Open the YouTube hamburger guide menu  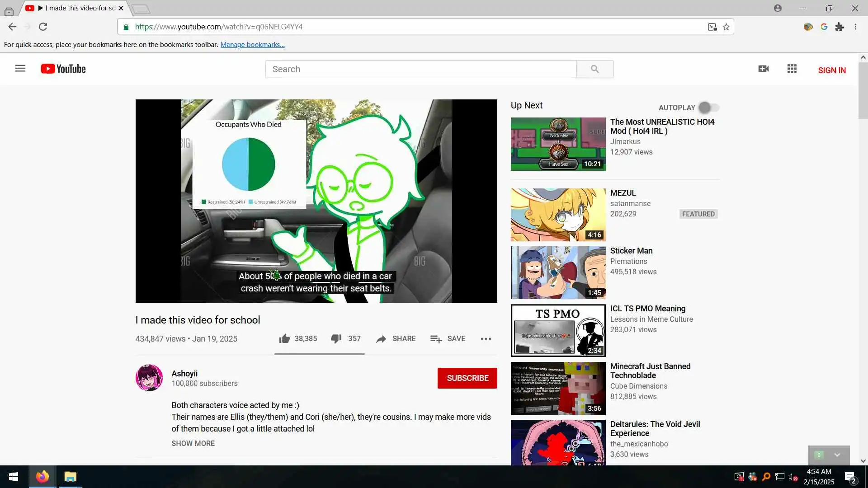pyautogui.click(x=20, y=69)
